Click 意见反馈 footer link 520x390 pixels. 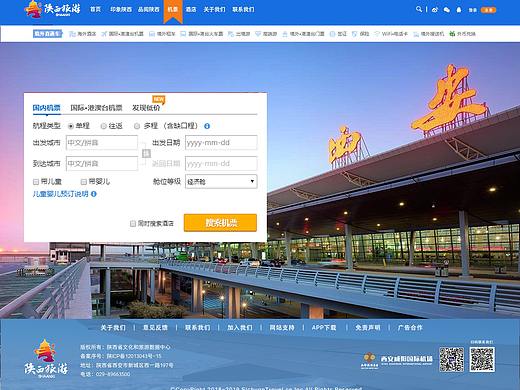tap(155, 328)
